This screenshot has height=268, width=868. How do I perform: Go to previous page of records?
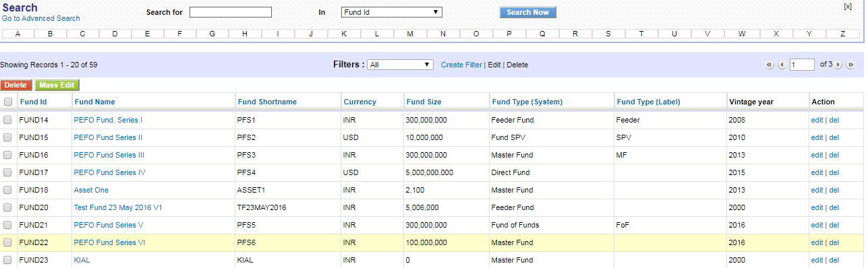point(782,65)
